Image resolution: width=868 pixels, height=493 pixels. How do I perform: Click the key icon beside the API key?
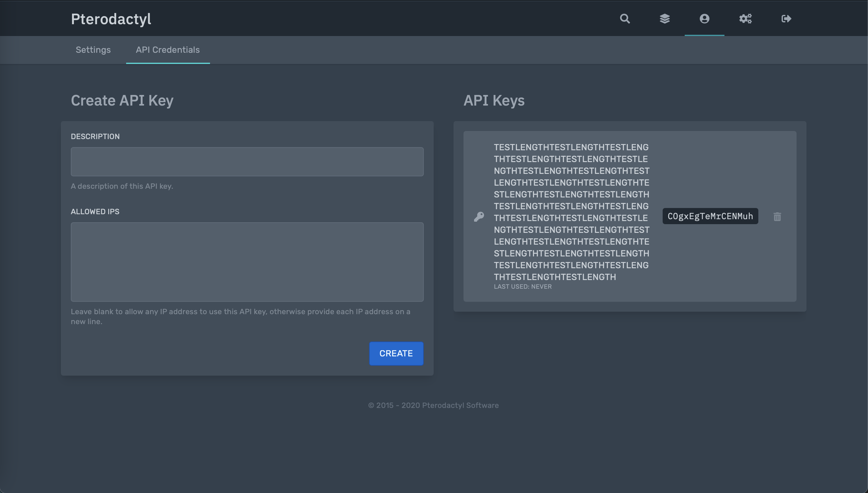point(479,216)
